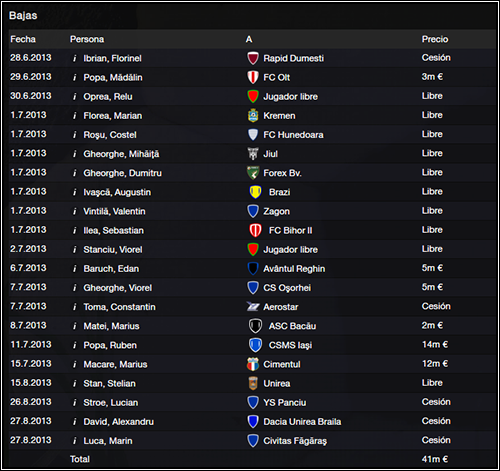Open info icon beside Ibrian, Florinel
Viewport: 500px width, 471px height.
click(x=75, y=59)
